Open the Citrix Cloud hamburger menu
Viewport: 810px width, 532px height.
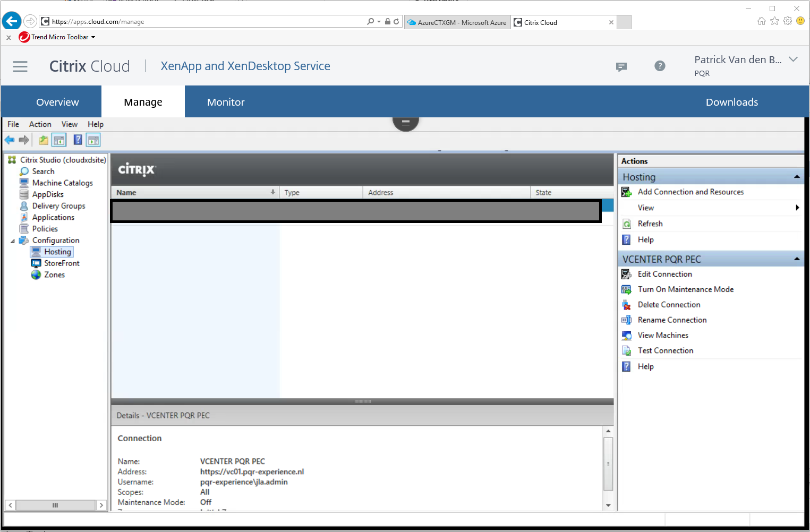point(20,66)
